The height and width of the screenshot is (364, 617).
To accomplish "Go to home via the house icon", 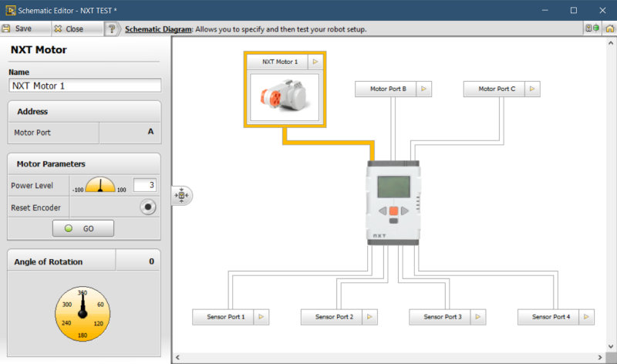I will pyautogui.click(x=609, y=29).
